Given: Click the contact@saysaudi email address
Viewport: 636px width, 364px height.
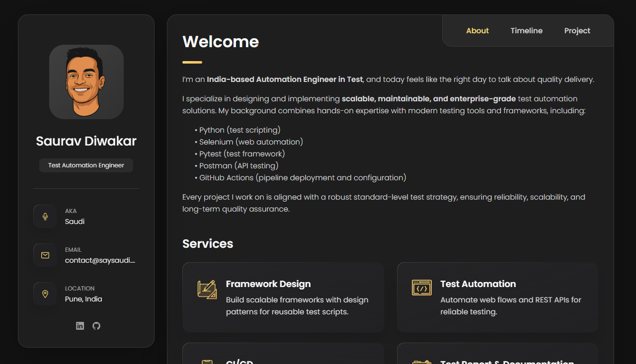Looking at the screenshot, I should tap(99, 260).
